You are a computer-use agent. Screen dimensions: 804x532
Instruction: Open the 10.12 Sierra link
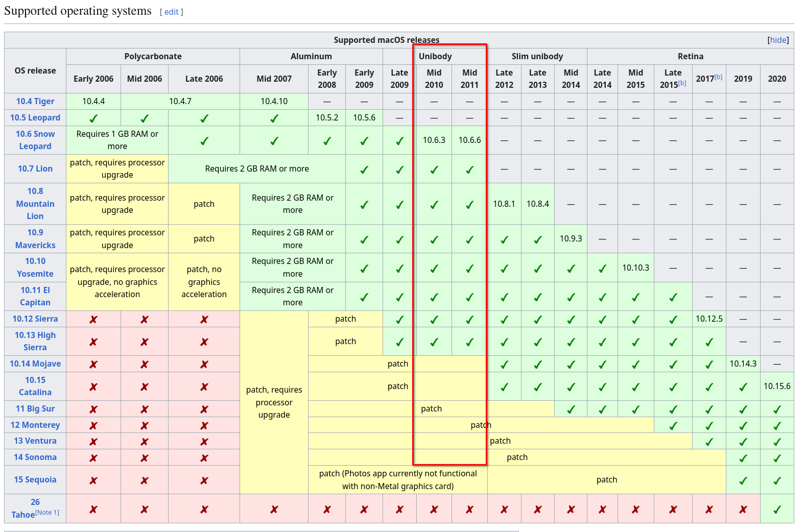click(35, 319)
